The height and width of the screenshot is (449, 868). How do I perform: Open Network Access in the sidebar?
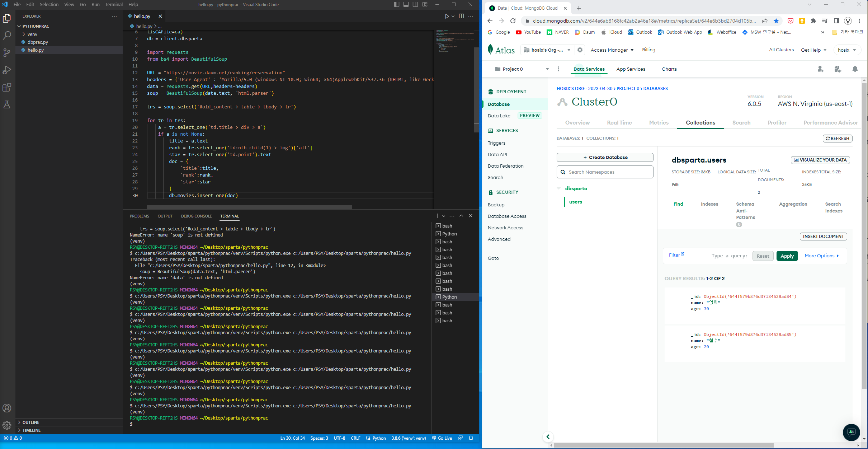click(x=505, y=228)
